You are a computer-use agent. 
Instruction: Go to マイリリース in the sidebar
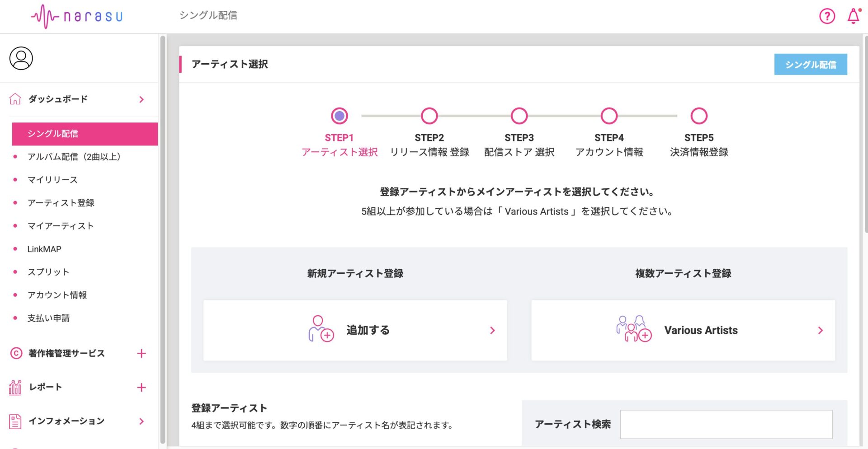pos(52,180)
